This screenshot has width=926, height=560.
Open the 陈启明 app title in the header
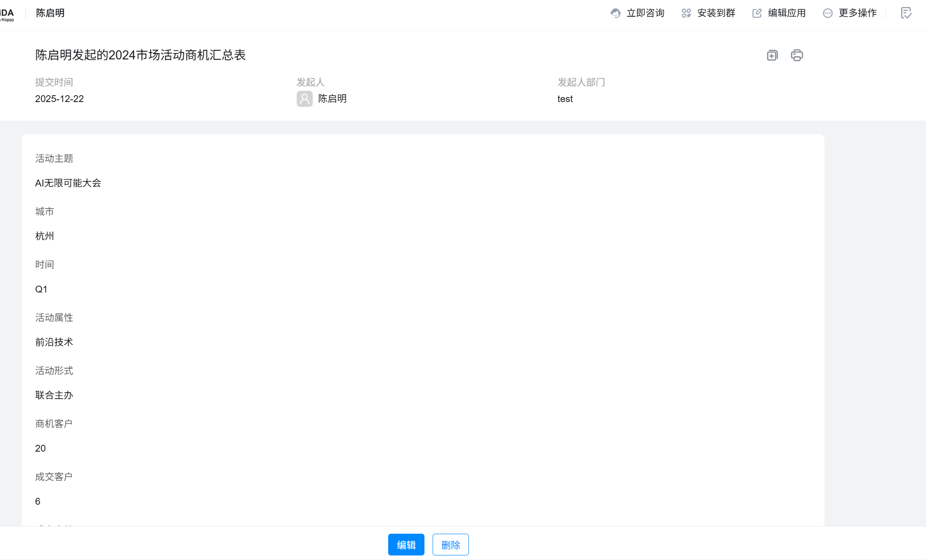[x=50, y=13]
